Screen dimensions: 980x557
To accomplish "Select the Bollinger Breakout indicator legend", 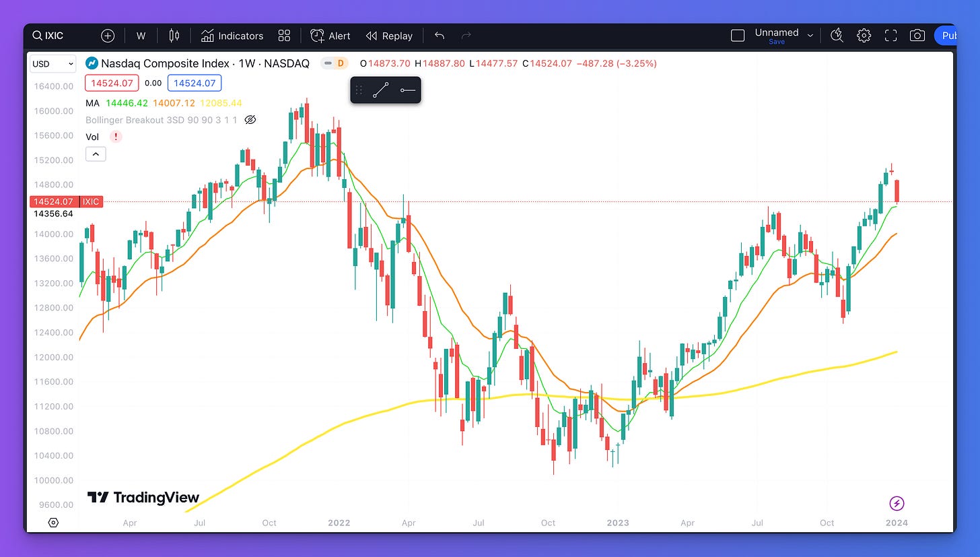I will [x=161, y=120].
